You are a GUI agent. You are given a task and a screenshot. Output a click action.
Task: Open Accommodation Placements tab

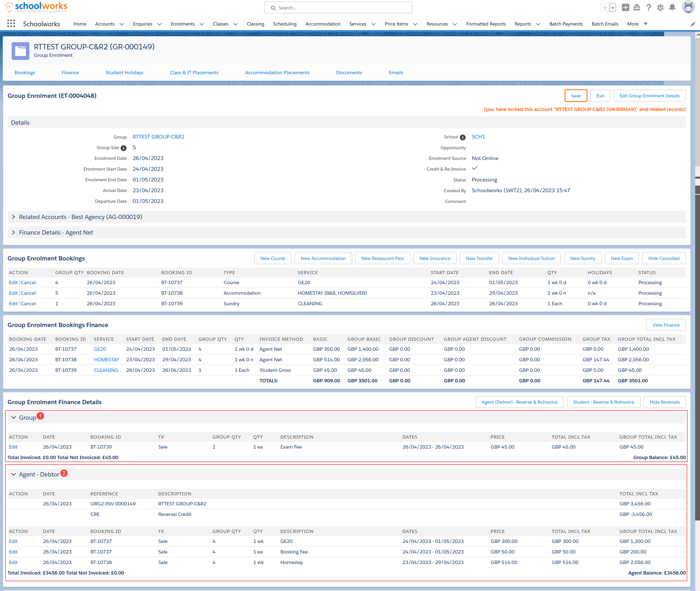[277, 72]
